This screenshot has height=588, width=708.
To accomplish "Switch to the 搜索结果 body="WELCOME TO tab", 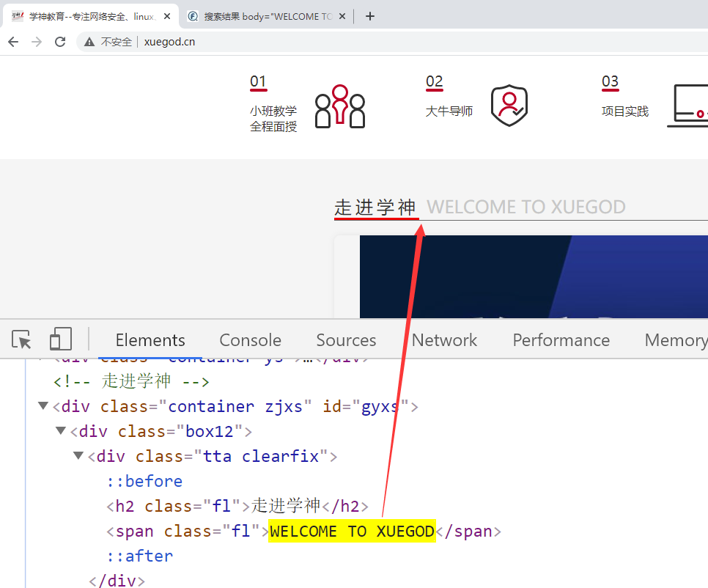I will pos(266,16).
